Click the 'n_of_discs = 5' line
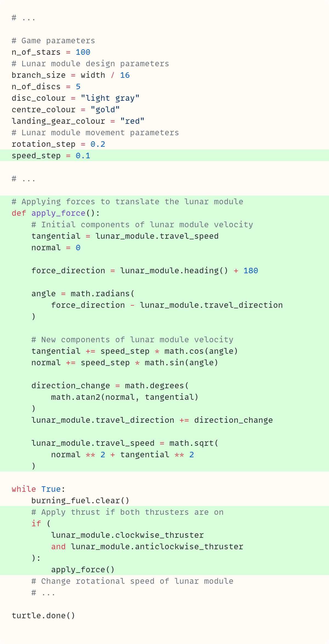329x644 pixels. point(46,87)
